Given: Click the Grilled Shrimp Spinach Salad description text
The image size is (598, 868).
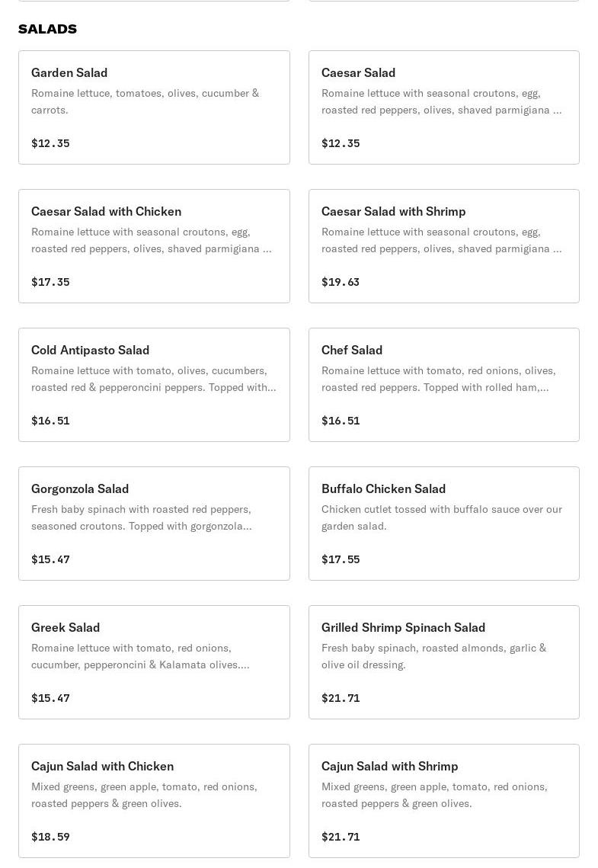Looking at the screenshot, I should point(433,656).
